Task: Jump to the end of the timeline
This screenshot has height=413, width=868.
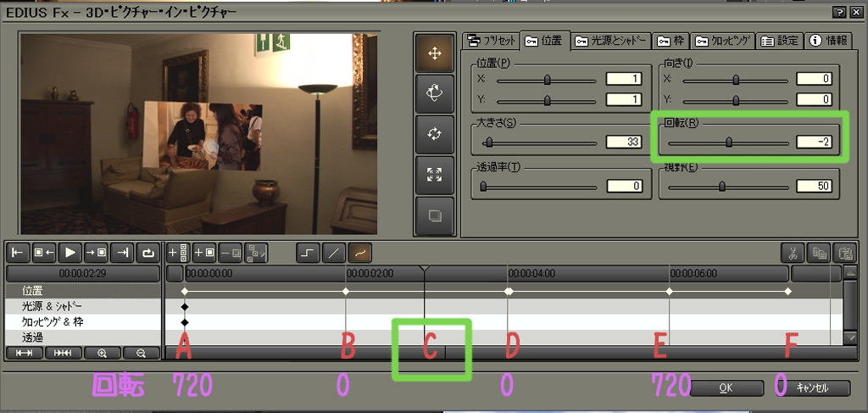Action: click(122, 253)
